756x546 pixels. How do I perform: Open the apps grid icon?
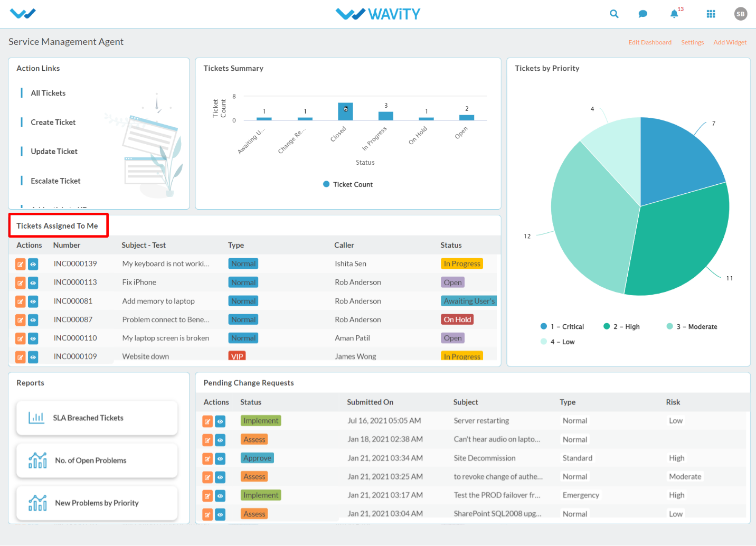coord(711,14)
